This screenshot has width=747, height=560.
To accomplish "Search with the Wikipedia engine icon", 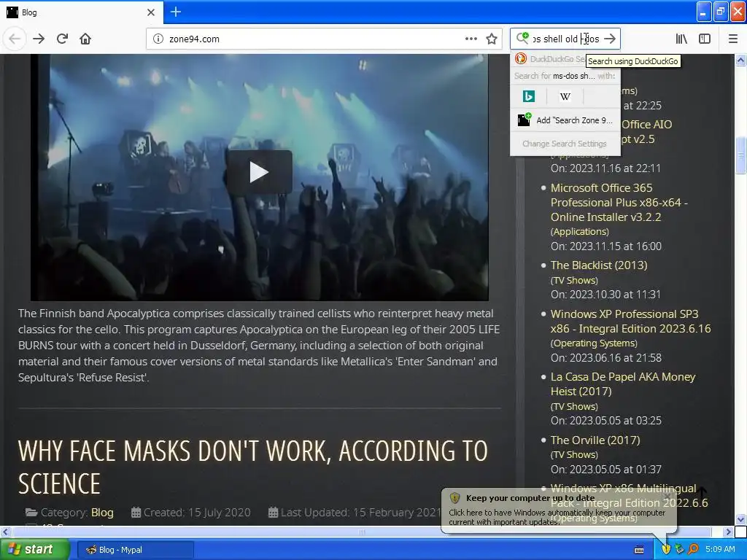I will click(x=565, y=96).
